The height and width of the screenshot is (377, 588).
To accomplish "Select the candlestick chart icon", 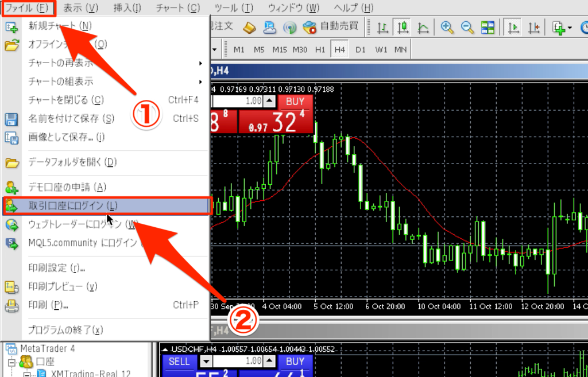I will 403,27.
